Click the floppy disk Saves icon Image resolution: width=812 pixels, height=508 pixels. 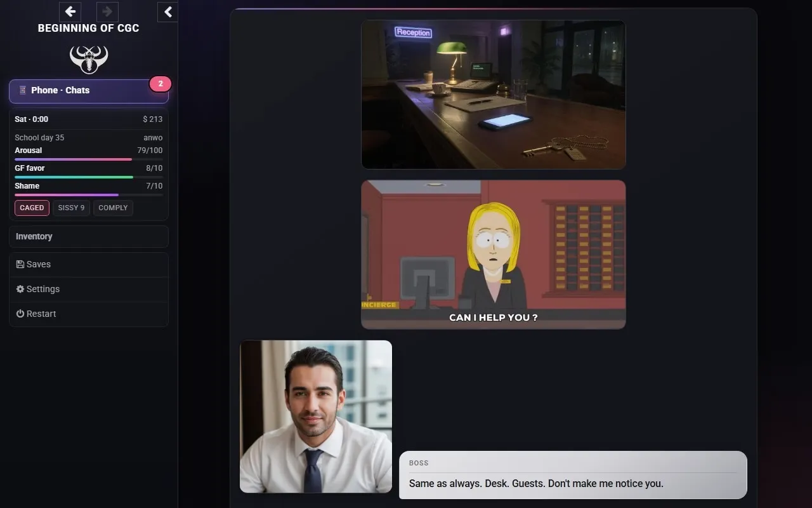point(20,264)
